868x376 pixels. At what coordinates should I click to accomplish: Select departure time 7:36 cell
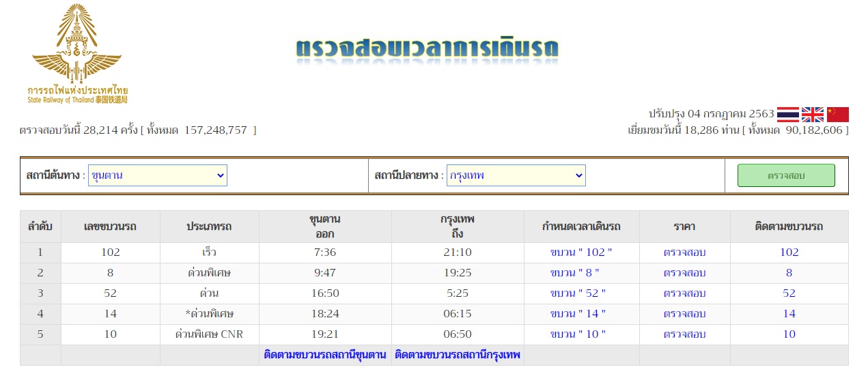coord(325,252)
